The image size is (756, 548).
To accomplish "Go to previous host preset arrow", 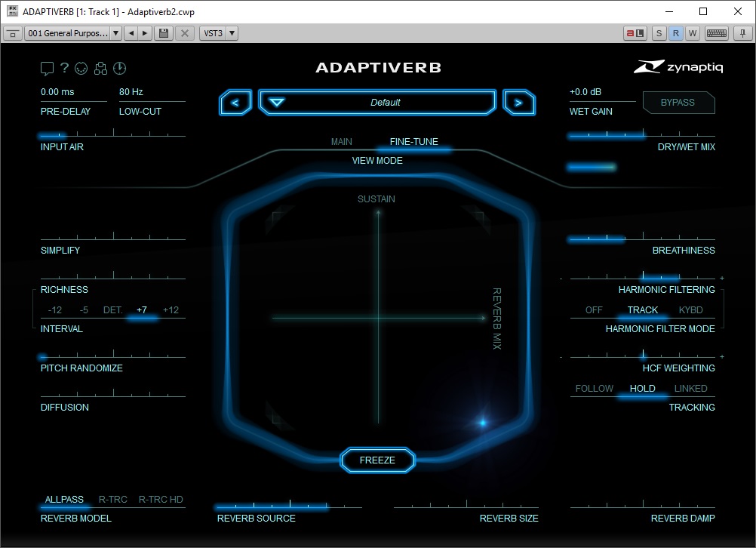I will click(x=131, y=33).
